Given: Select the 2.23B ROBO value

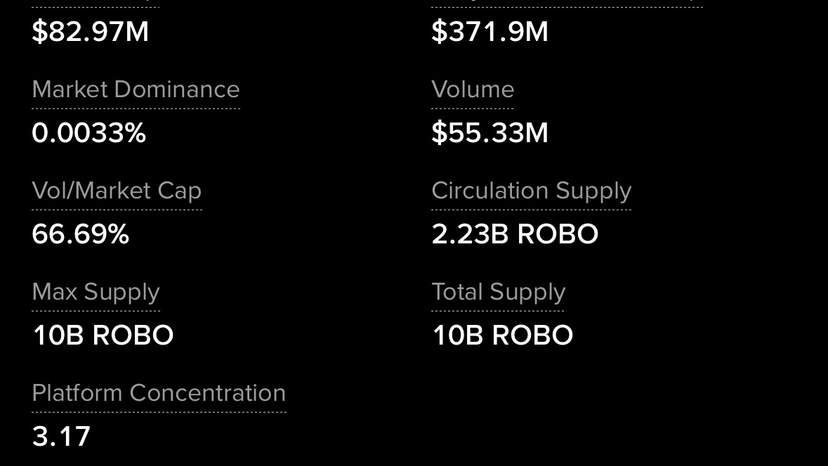Looking at the screenshot, I should (x=514, y=235).
